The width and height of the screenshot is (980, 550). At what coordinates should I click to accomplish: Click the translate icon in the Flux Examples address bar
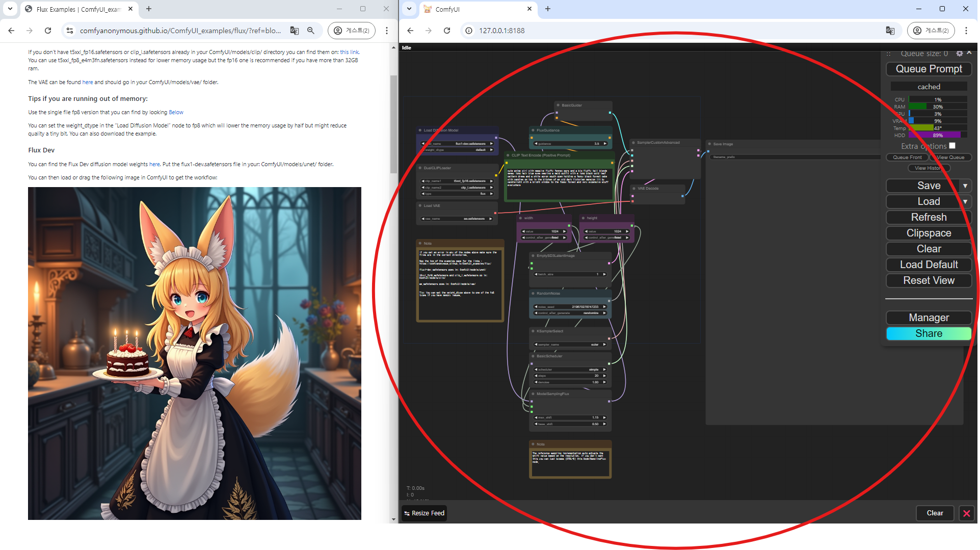tap(295, 31)
